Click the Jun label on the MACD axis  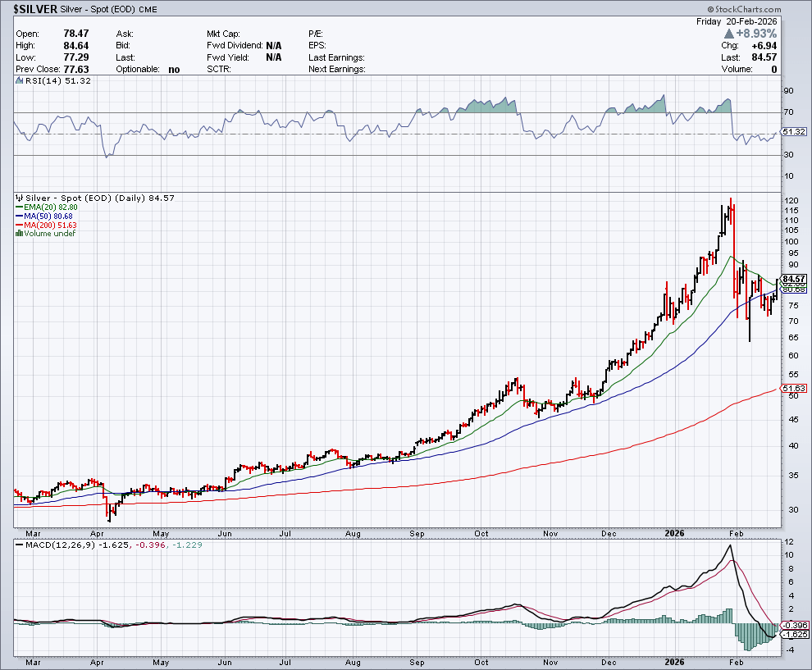[224, 661]
